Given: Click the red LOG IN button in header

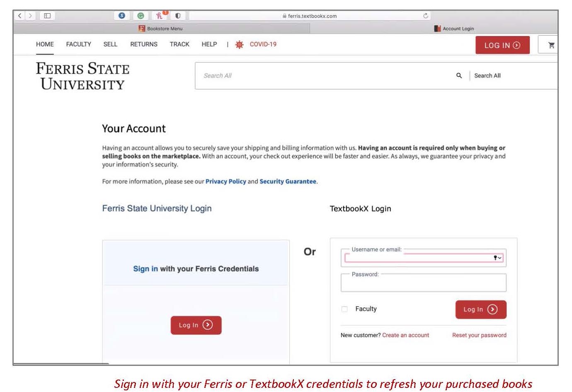Looking at the screenshot, I should click(502, 45).
